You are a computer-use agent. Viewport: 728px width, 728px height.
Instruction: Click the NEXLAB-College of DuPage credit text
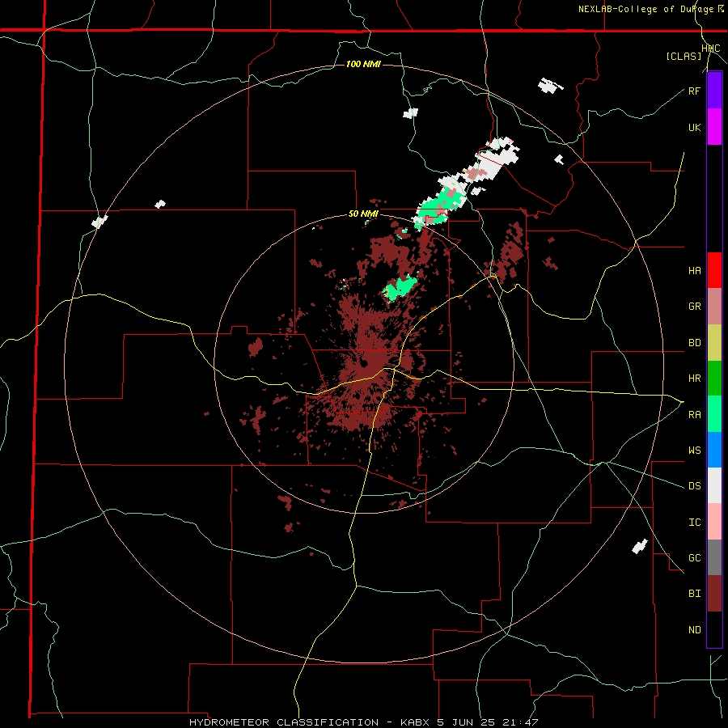click(x=645, y=9)
